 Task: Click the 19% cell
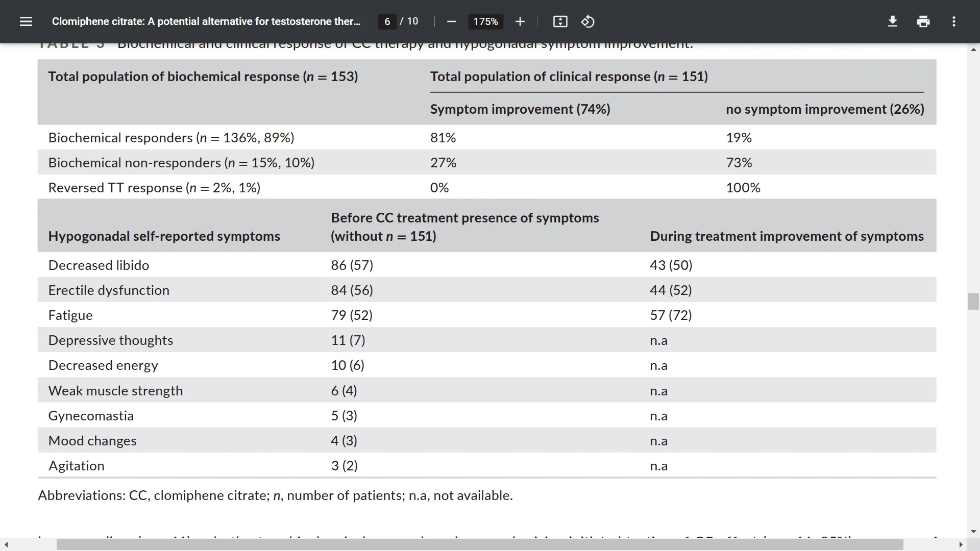point(739,138)
